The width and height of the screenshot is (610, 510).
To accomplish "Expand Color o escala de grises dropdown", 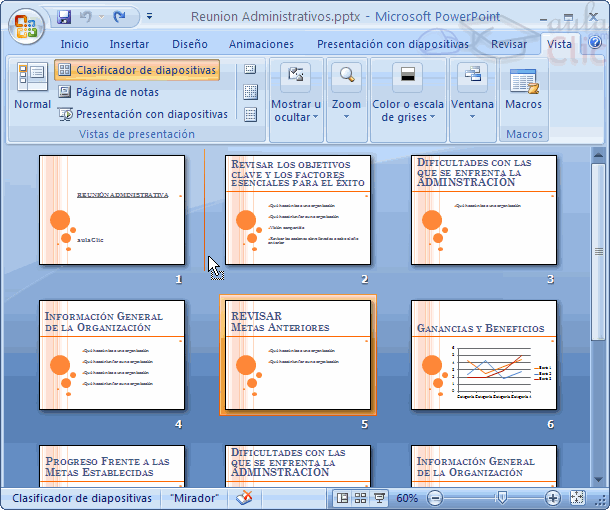I will pyautogui.click(x=408, y=111).
